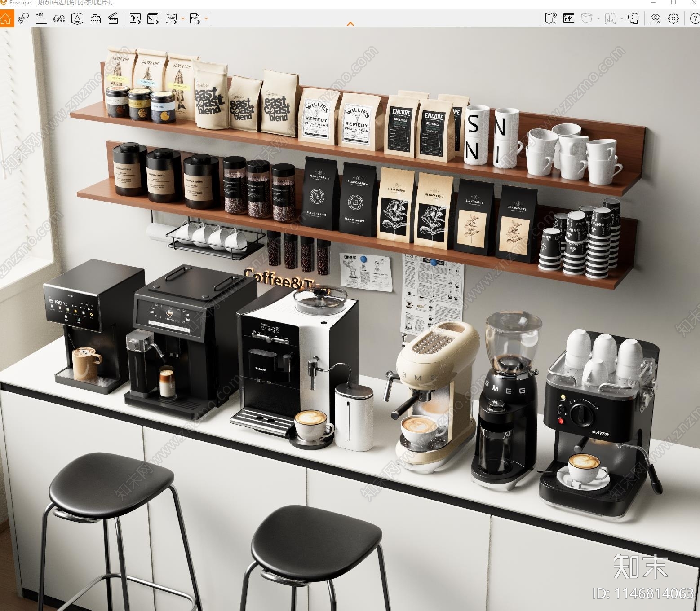Viewport: 700px width, 611px height.
Task: Click the grayed-out cube view icon
Action: click(x=587, y=18)
